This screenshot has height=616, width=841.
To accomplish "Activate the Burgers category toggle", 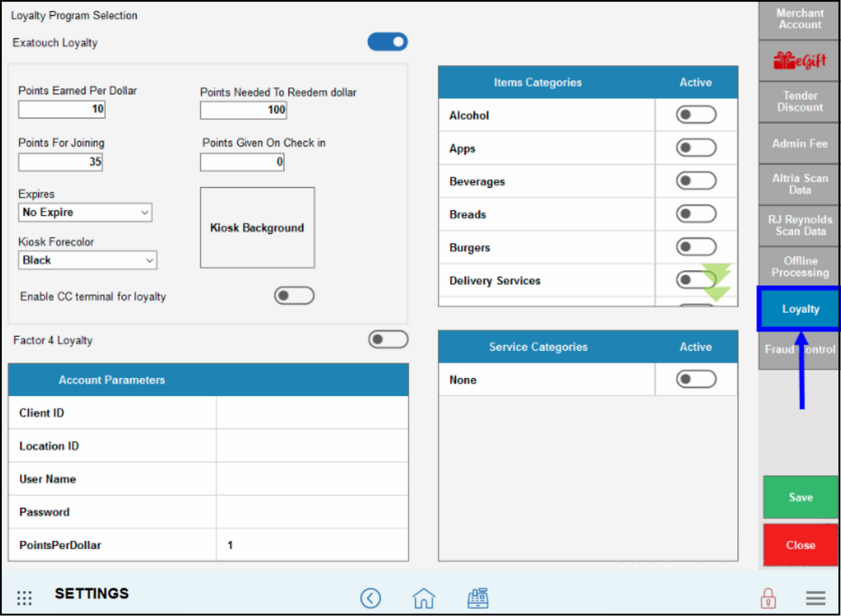I will [x=696, y=247].
